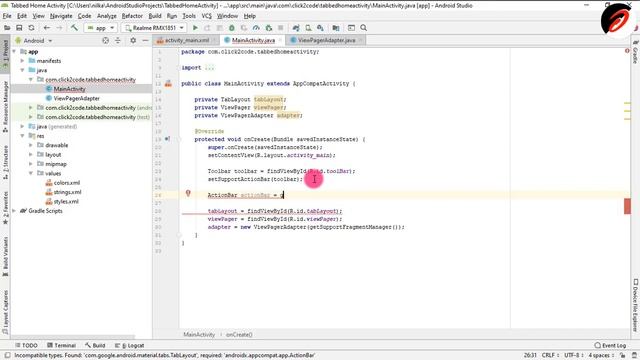The width and height of the screenshot is (640, 360).
Task: Click the Debug app bug icon
Action: pos(231,28)
